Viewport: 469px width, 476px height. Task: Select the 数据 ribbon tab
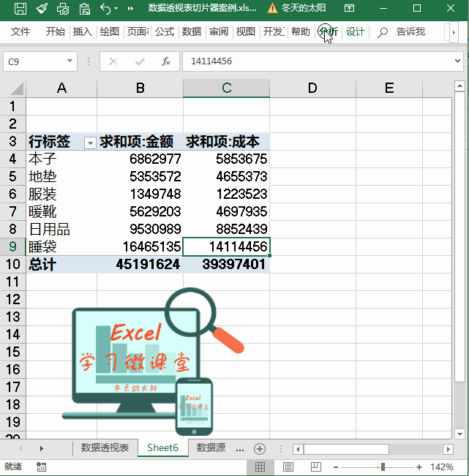(x=192, y=31)
